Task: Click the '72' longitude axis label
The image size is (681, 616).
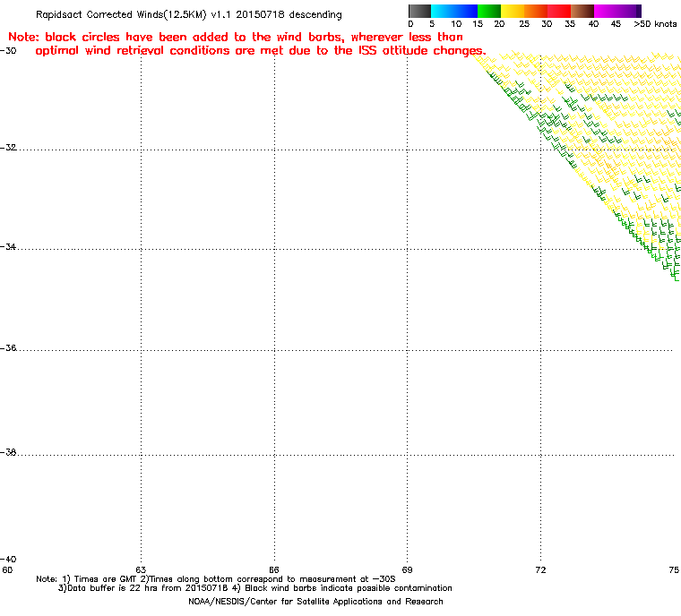Action: coord(540,570)
